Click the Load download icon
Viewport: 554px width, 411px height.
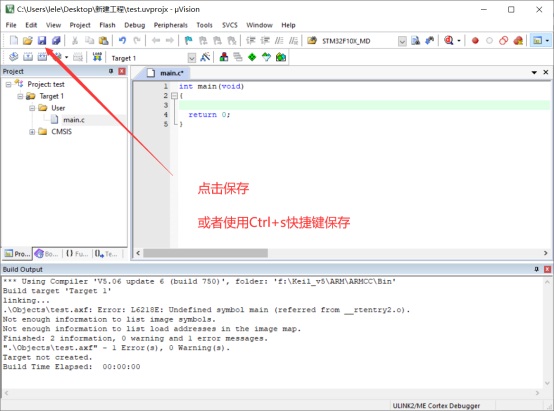coord(97,57)
